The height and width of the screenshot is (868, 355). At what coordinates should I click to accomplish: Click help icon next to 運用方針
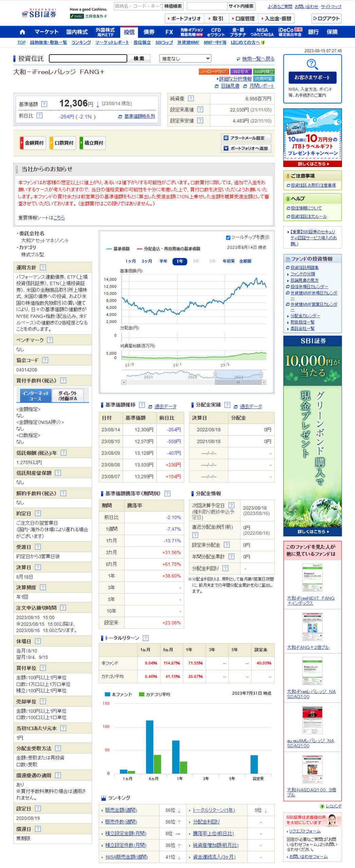(x=43, y=267)
